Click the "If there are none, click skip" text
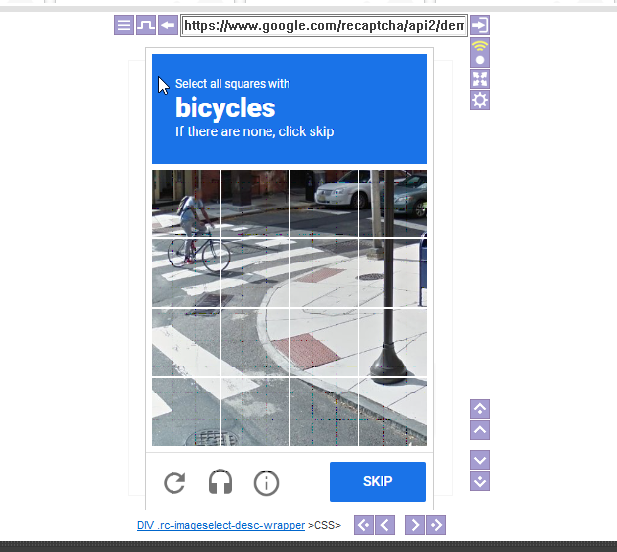The height and width of the screenshot is (552, 617). [255, 131]
